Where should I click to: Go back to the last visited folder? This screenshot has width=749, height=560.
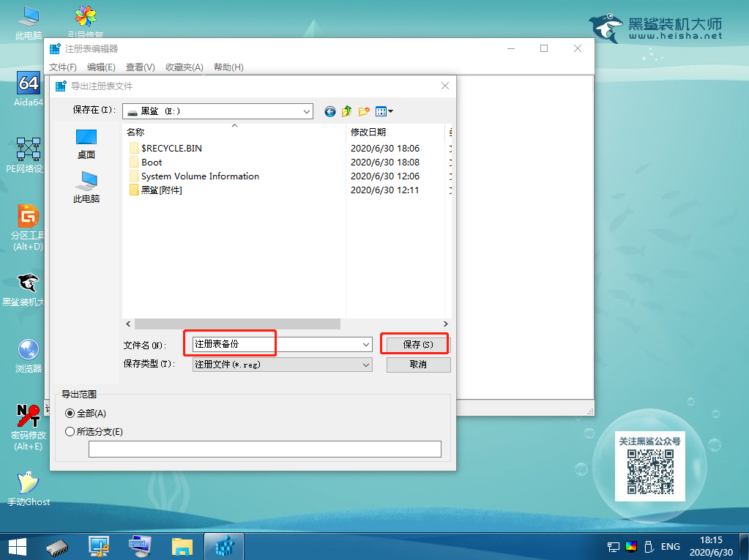point(330,112)
